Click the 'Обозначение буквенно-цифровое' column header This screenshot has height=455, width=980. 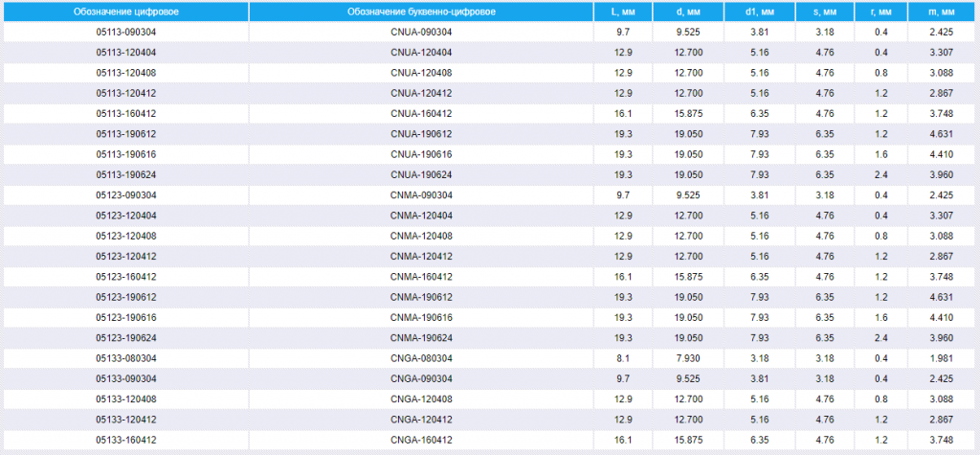pyautogui.click(x=421, y=11)
